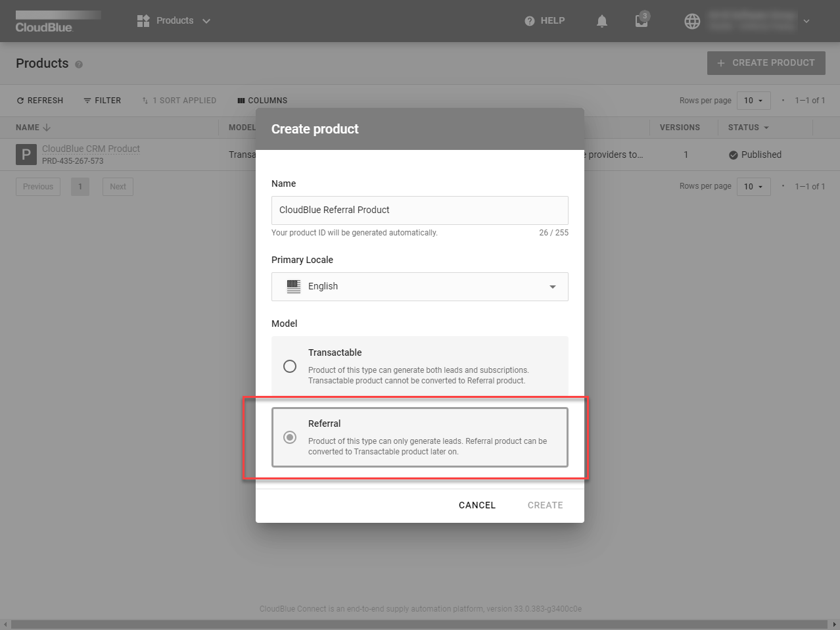
Task: Open the FILTER options
Action: coord(102,101)
